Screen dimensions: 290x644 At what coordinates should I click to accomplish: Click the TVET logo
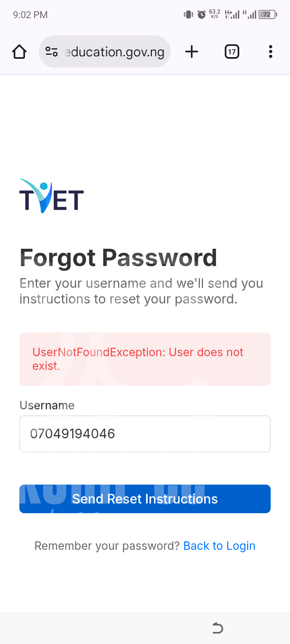[52, 196]
